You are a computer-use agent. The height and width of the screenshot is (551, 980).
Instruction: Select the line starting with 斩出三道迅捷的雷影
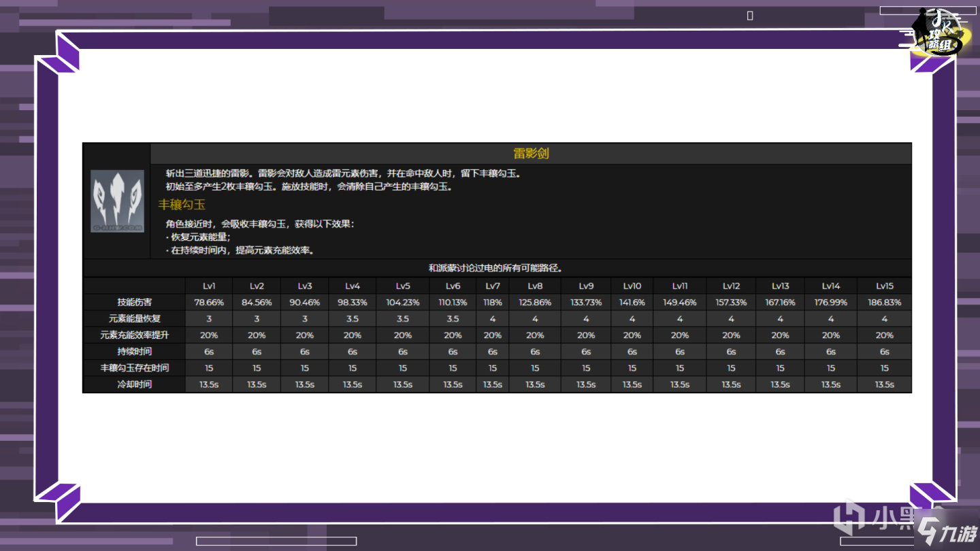pyautogui.click(x=343, y=173)
